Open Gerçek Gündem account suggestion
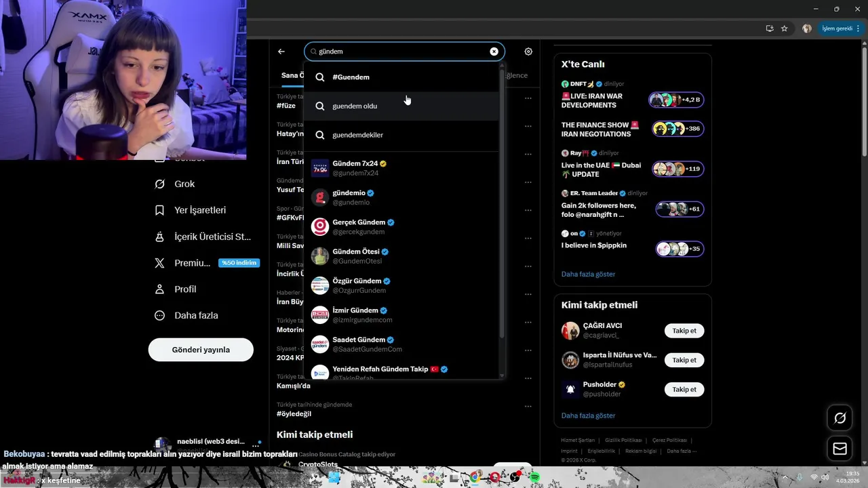The width and height of the screenshot is (868, 488). click(401, 226)
